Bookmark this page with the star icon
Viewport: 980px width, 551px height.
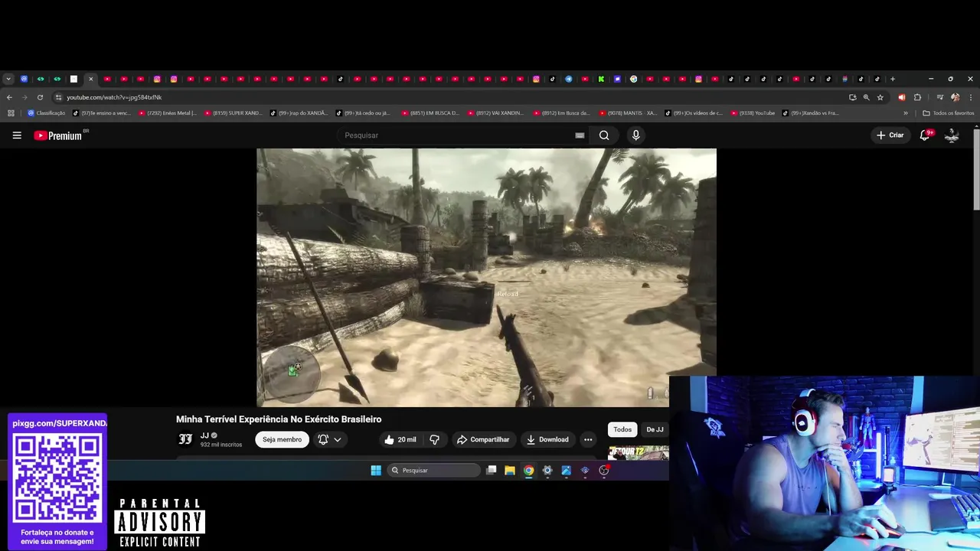point(880,97)
